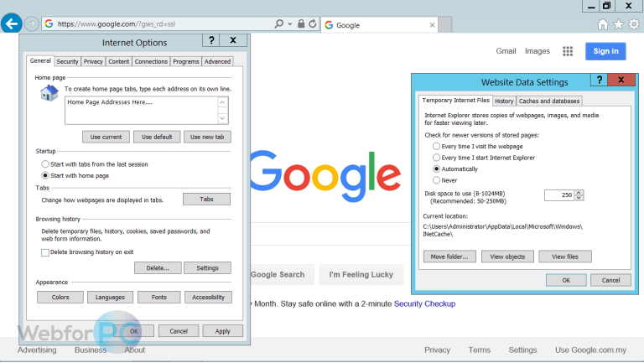The height and width of the screenshot is (363, 644).
Task: Open the Languages button
Action: tap(110, 298)
